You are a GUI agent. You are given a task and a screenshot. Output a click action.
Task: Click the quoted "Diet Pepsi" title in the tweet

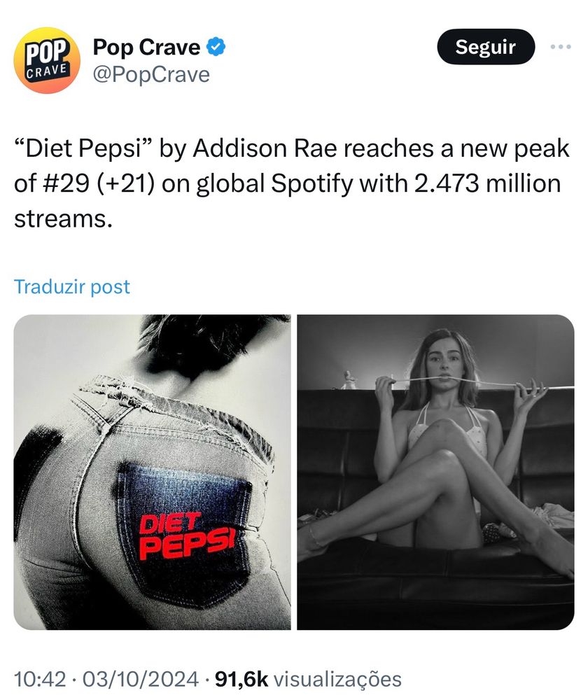point(83,148)
